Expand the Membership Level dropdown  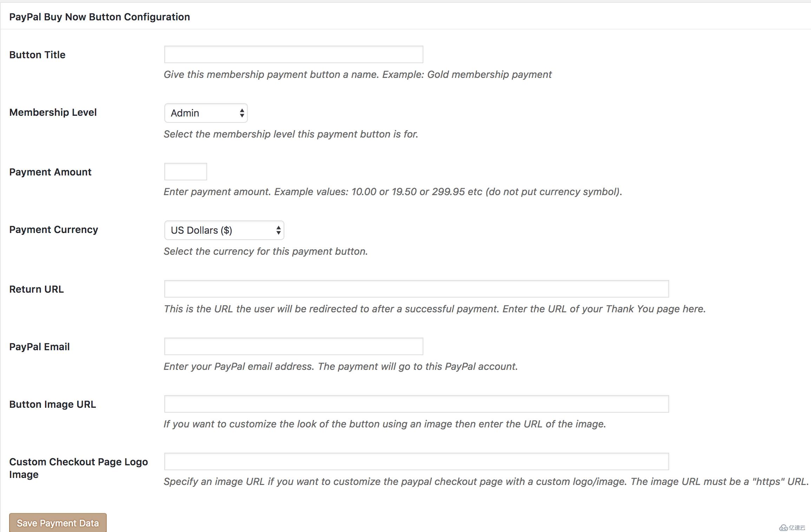(x=205, y=113)
